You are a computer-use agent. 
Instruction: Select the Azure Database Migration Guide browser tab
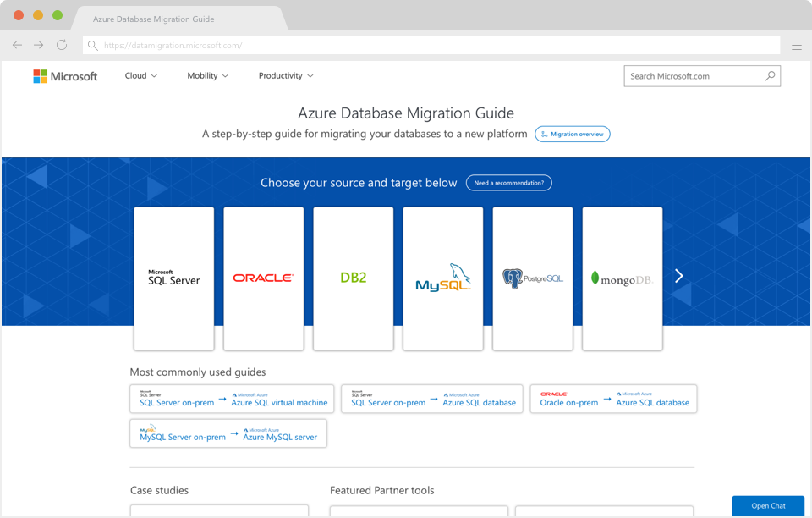pos(179,19)
